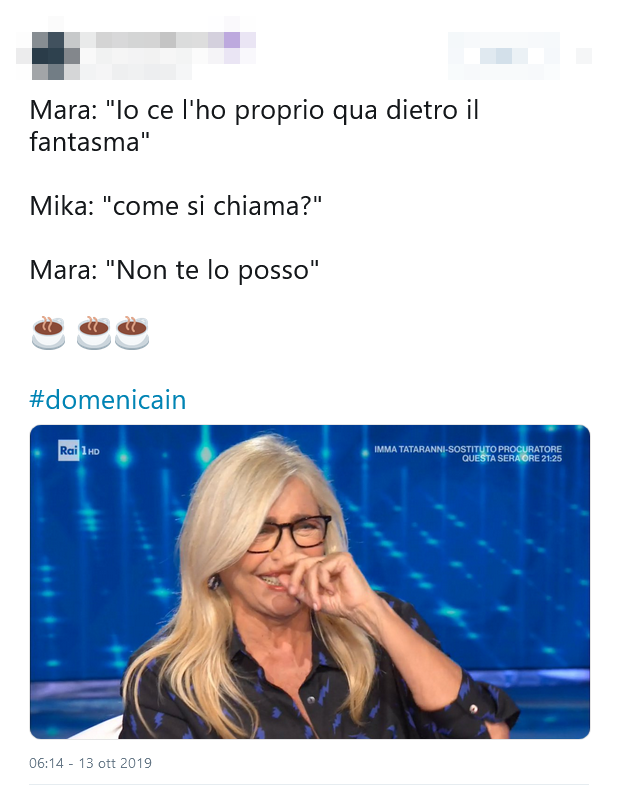Open the #domenicain hashtag
The width and height of the screenshot is (624, 785).
click(108, 400)
